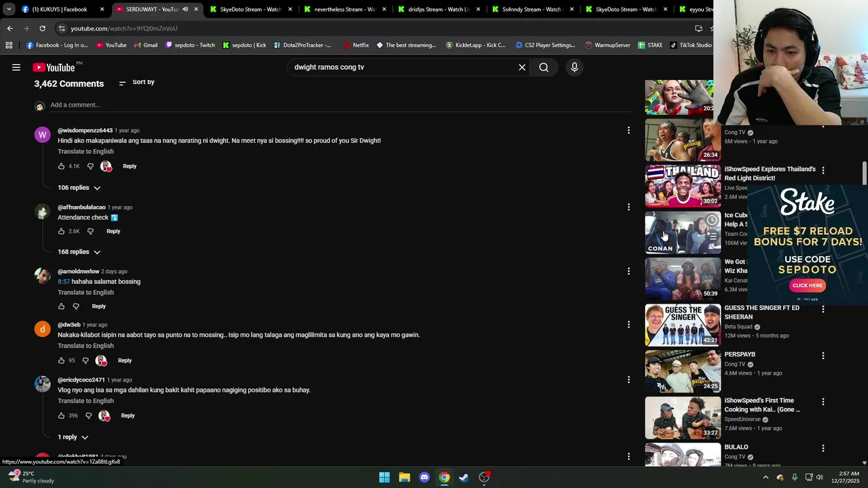Click the search magnifier button
Image resolution: width=868 pixels, height=488 pixels.
pos(544,67)
